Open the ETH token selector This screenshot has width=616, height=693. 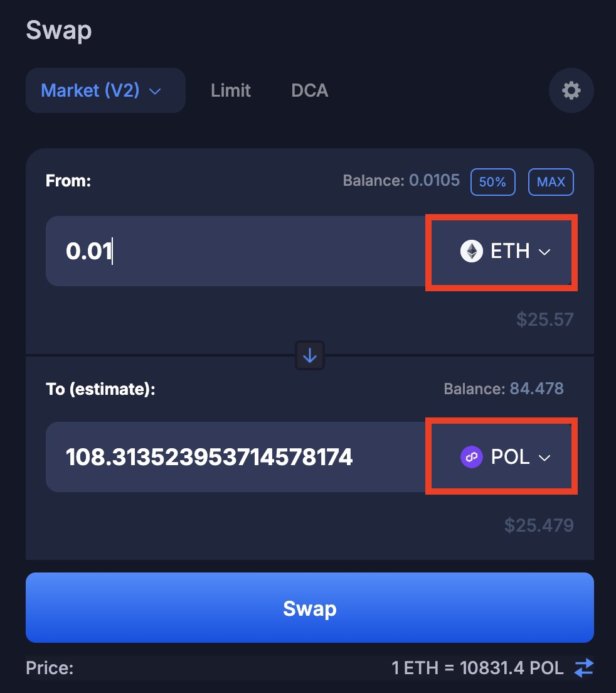[501, 252]
